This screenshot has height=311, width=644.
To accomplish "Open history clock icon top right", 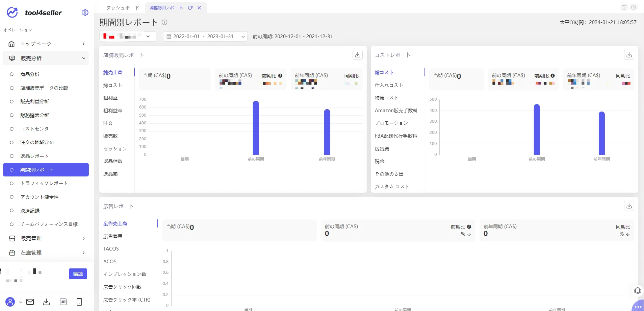I will click(634, 7).
